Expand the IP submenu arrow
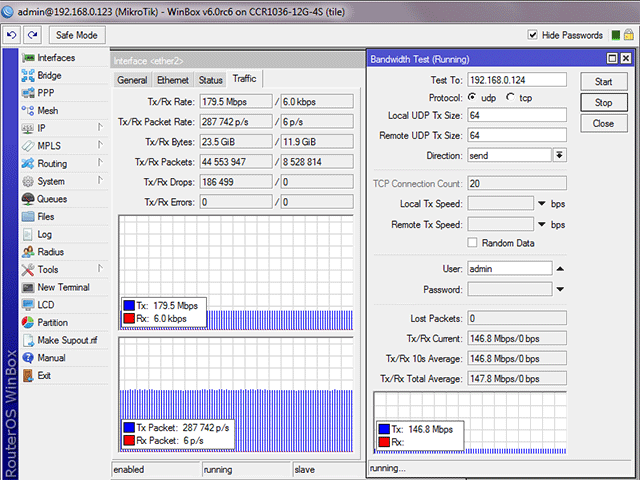 [100, 127]
